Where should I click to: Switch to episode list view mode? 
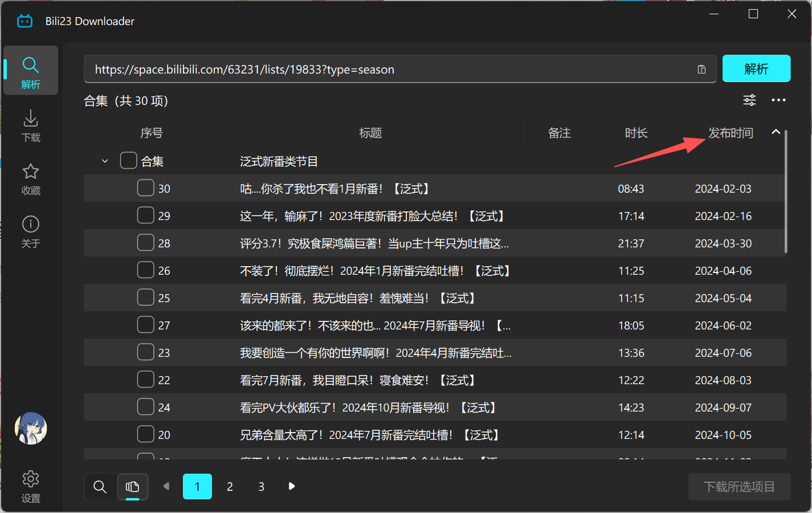pyautogui.click(x=133, y=487)
